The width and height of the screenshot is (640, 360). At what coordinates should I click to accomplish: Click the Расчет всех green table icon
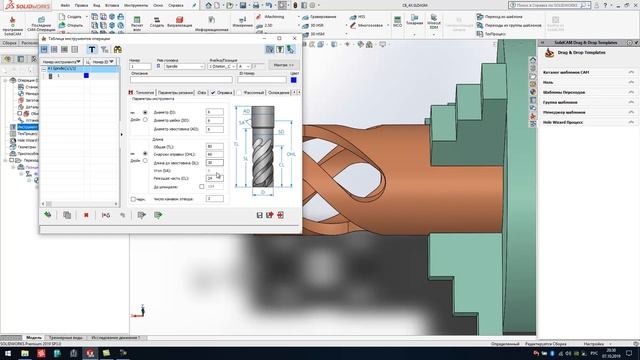(137, 20)
